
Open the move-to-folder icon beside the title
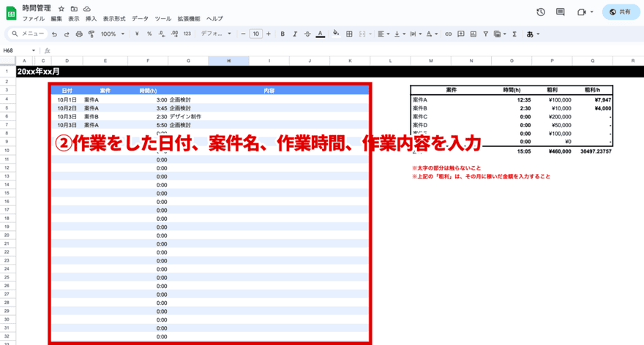pos(74,9)
